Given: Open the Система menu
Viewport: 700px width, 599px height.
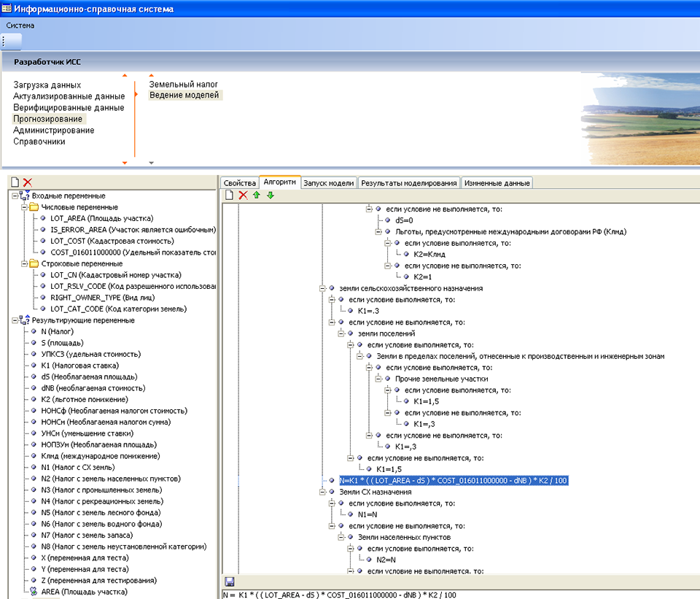Looking at the screenshot, I should [20, 26].
